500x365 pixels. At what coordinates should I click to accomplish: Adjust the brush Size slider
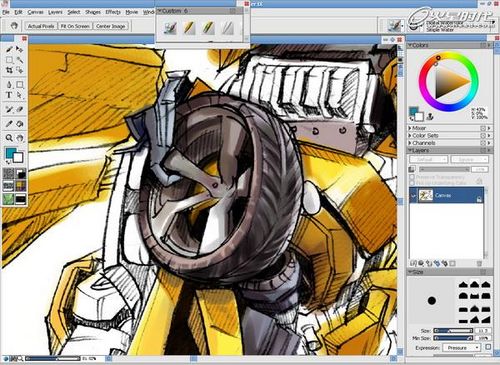pos(453,331)
